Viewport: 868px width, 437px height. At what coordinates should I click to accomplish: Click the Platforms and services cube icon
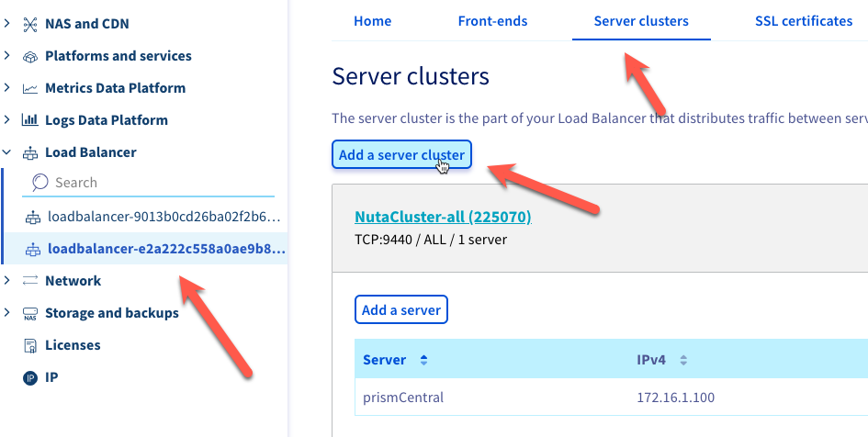pyautogui.click(x=30, y=56)
